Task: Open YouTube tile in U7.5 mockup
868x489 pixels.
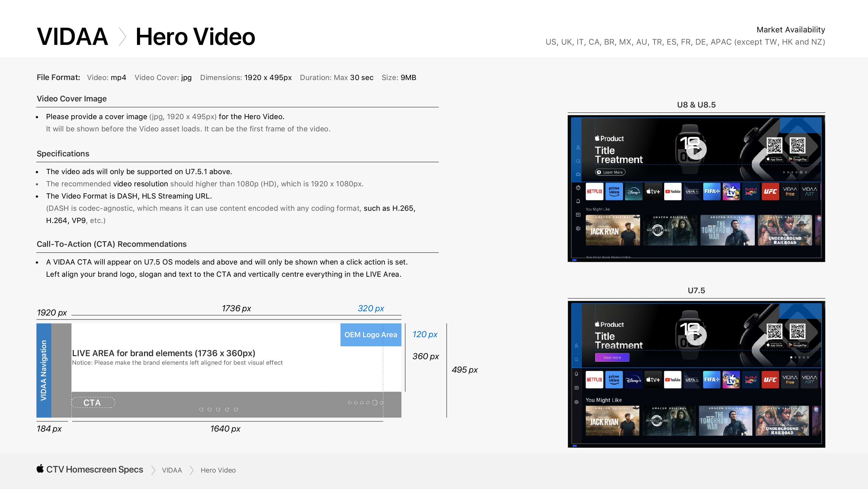Action: pos(672,380)
